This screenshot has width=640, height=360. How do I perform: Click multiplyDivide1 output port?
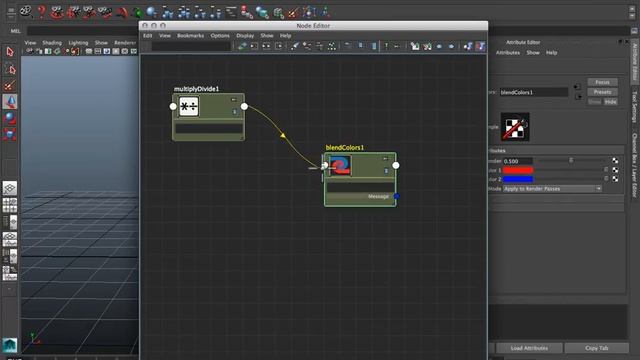pos(244,106)
